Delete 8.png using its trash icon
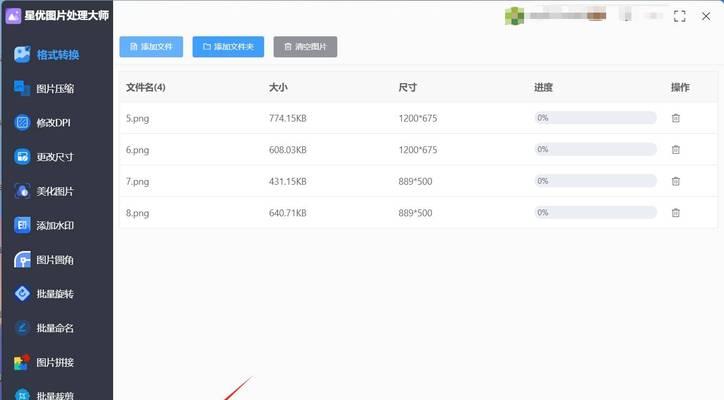The width and height of the screenshot is (724, 400). pyautogui.click(x=676, y=213)
